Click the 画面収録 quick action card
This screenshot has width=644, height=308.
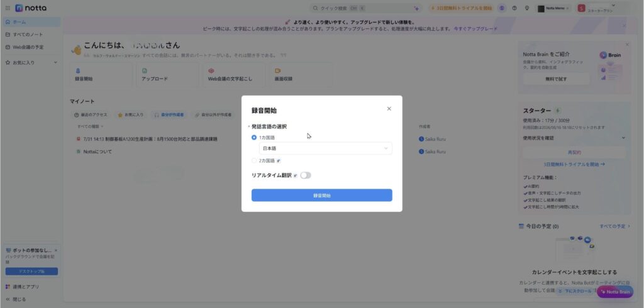301,75
